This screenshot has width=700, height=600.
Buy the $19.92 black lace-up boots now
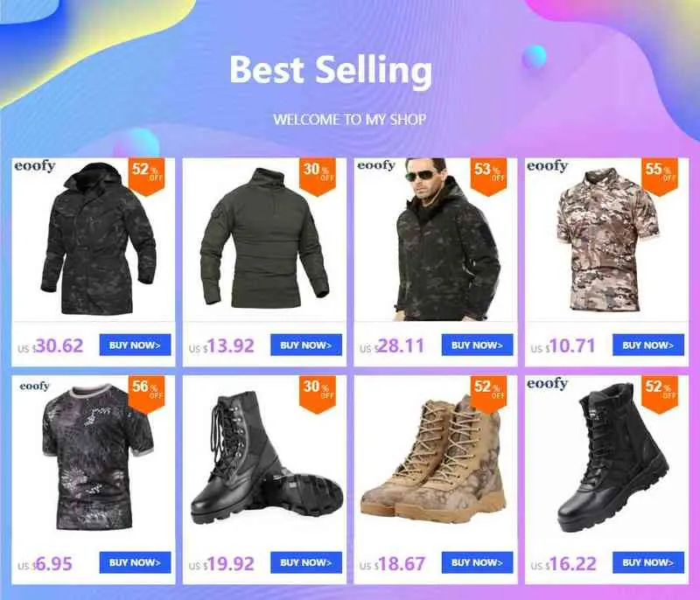point(305,562)
